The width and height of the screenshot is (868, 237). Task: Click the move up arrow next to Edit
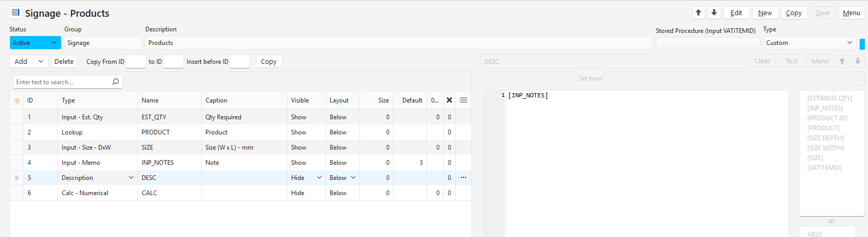[698, 13]
